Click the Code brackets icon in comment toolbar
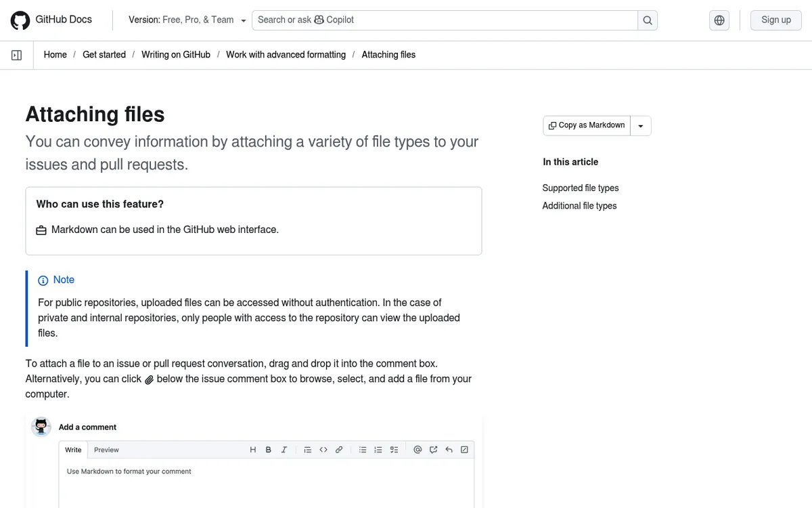Image resolution: width=812 pixels, height=508 pixels. [323, 450]
